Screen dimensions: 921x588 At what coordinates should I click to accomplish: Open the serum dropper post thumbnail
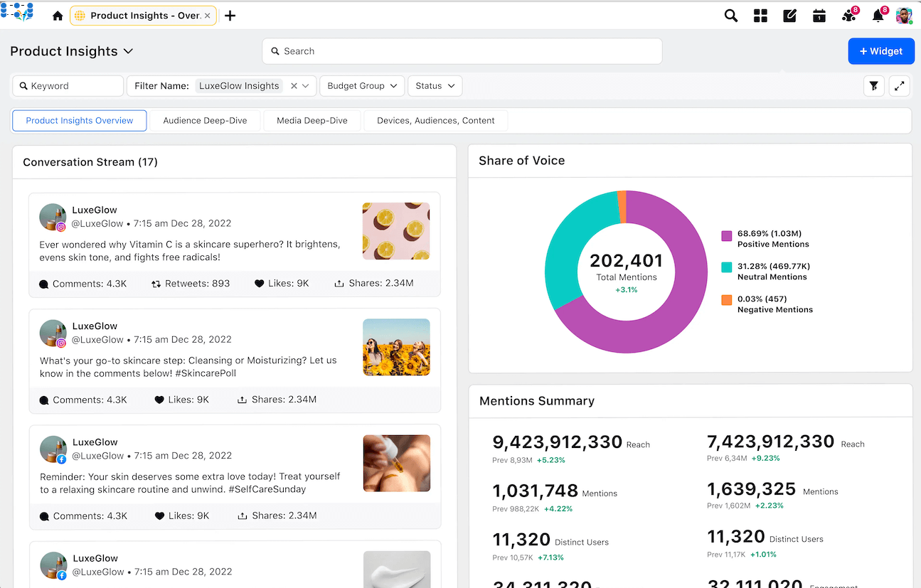click(x=396, y=464)
